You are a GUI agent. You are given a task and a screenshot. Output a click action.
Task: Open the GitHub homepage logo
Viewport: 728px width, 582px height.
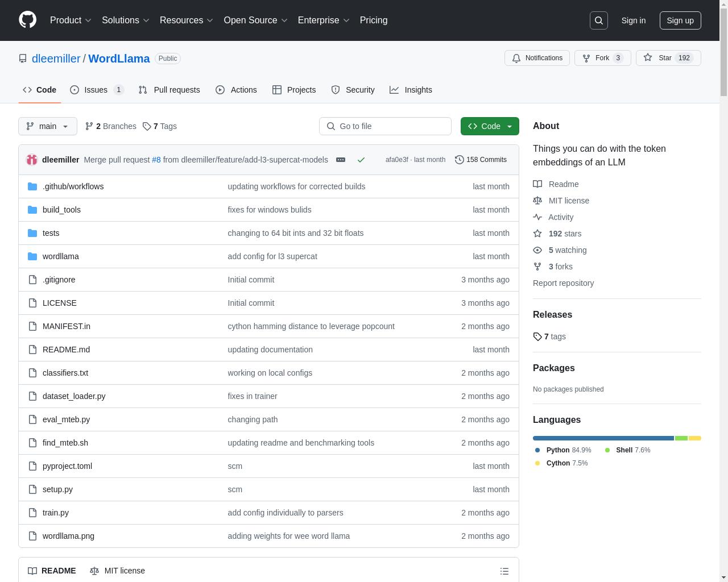coord(27,20)
